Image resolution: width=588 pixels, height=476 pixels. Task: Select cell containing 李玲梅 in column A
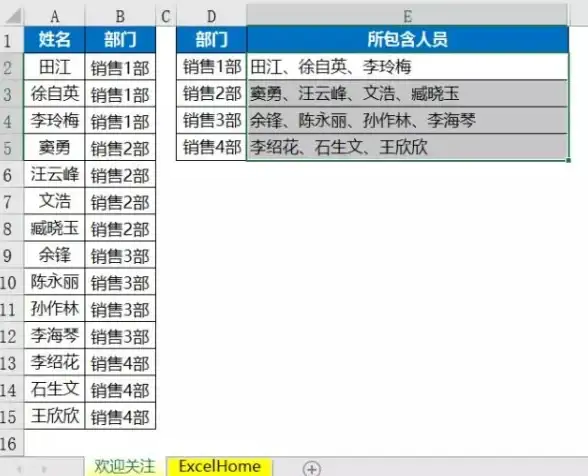[x=55, y=121]
